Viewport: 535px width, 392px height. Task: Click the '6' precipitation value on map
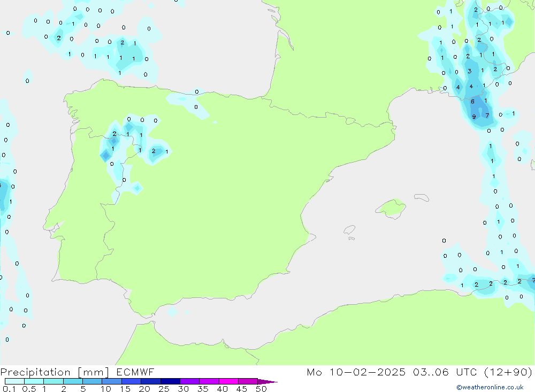[x=472, y=101]
